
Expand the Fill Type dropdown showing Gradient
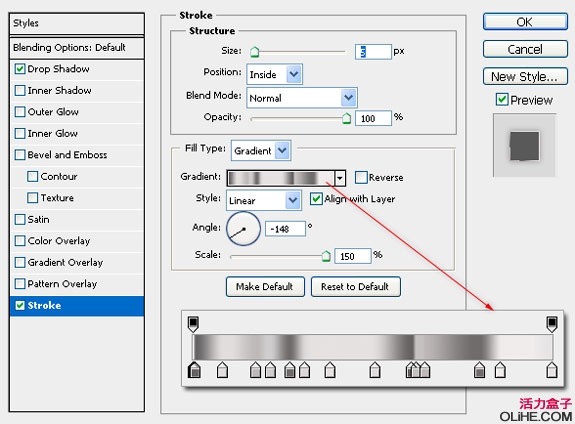tap(261, 150)
